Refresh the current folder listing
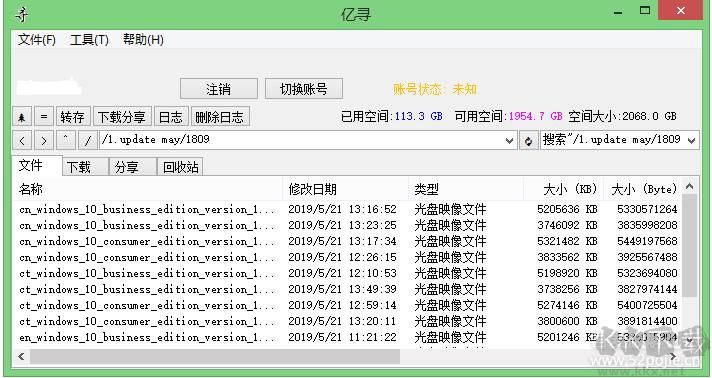The height and width of the screenshot is (378, 712). pos(529,140)
